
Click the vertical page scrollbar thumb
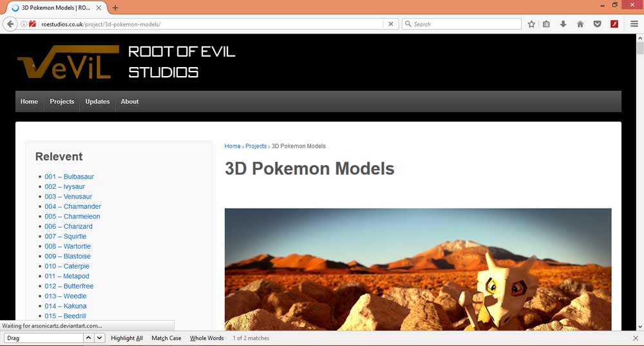pyautogui.click(x=640, y=48)
